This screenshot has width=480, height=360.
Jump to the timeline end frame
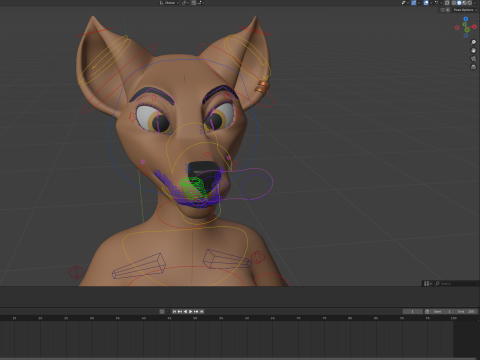[x=202, y=311]
